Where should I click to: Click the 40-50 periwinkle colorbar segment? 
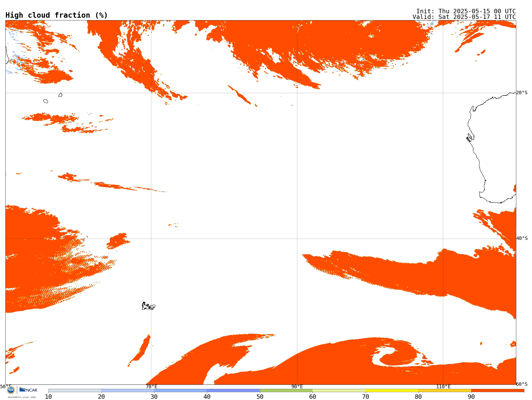click(233, 391)
